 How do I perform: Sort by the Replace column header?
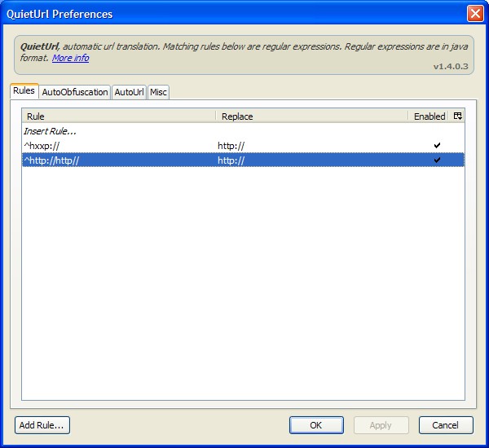click(311, 116)
